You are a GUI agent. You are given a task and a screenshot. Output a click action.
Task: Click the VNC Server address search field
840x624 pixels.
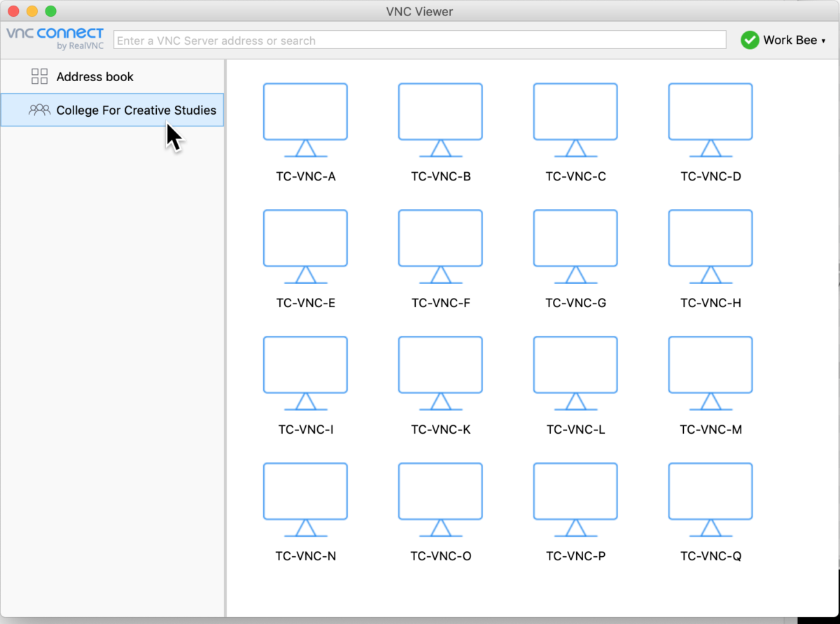point(420,39)
